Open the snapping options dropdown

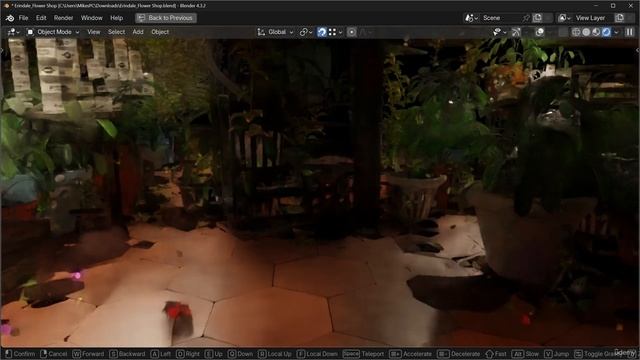click(x=335, y=32)
